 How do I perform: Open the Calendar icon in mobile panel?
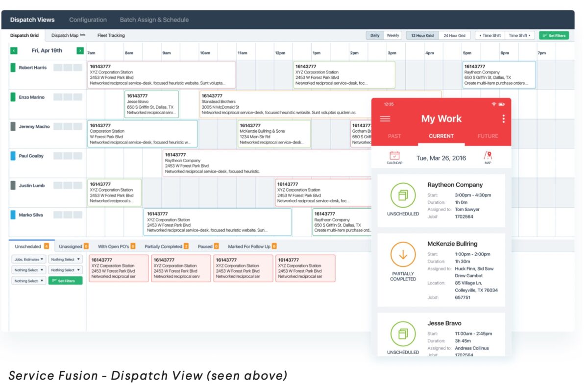coord(394,157)
